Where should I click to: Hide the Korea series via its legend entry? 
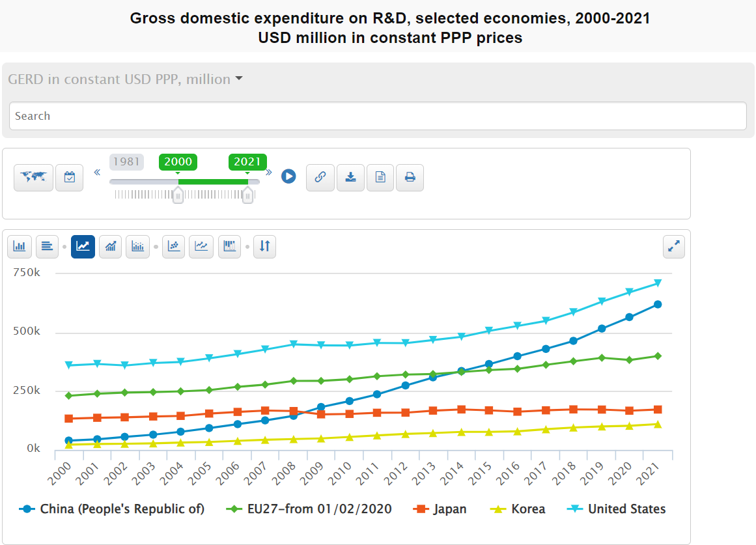point(518,509)
